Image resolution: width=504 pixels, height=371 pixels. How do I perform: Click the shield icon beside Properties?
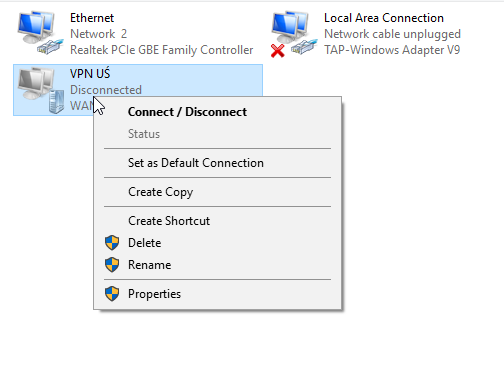tap(112, 294)
